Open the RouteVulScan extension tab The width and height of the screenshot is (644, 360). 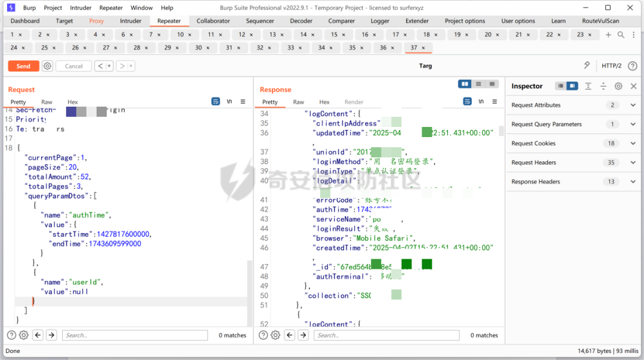pyautogui.click(x=600, y=21)
